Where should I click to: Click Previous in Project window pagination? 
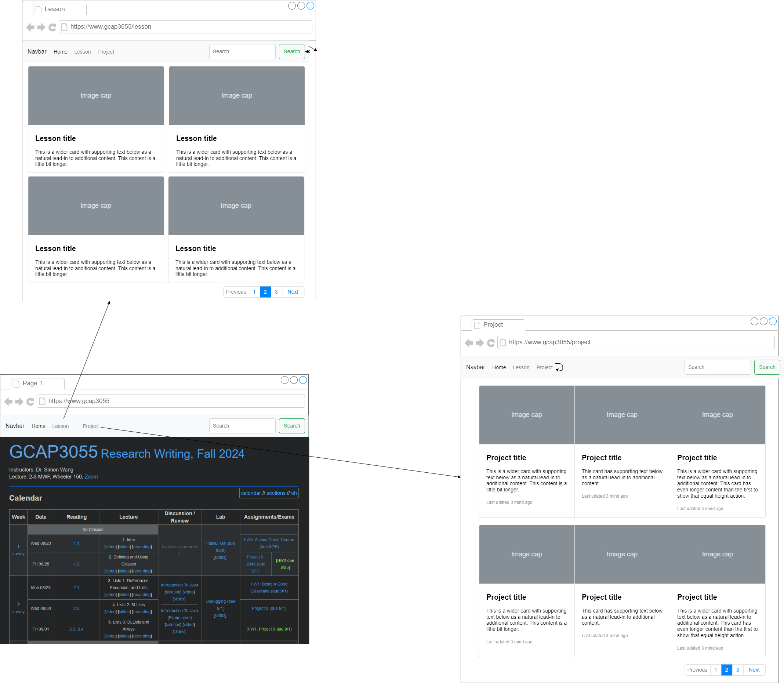click(697, 670)
